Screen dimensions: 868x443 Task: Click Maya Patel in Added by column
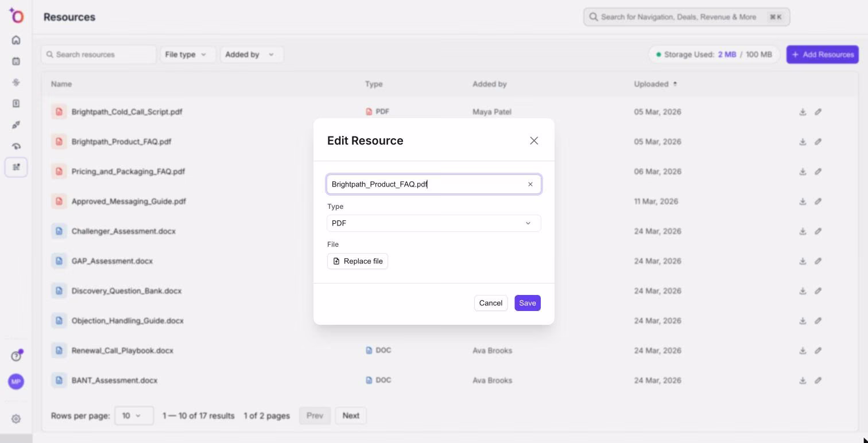(492, 112)
